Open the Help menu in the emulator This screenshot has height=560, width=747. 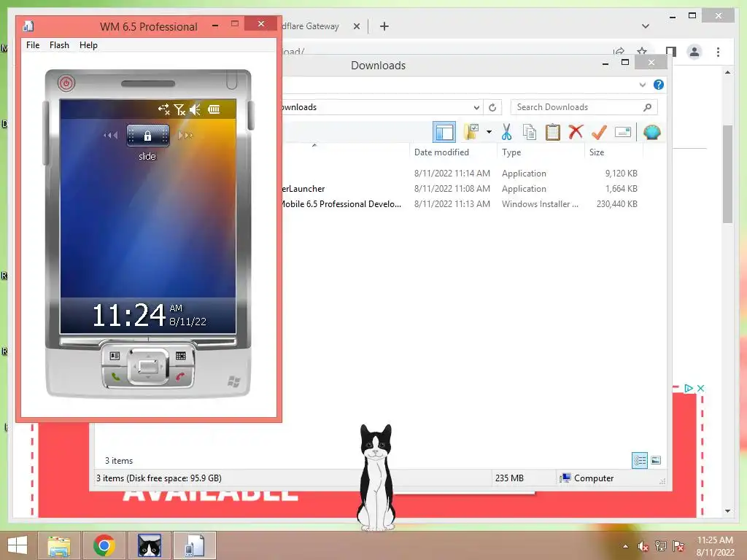(88, 45)
